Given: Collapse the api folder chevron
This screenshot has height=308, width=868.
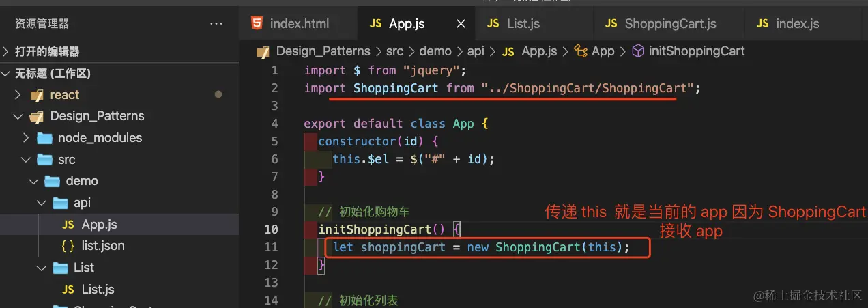Looking at the screenshot, I should (x=42, y=203).
